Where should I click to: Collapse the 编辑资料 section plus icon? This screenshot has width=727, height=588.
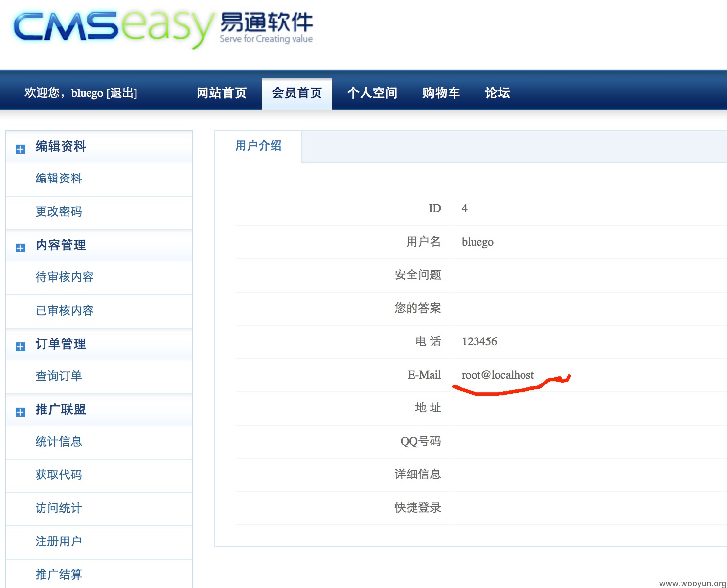20,149
